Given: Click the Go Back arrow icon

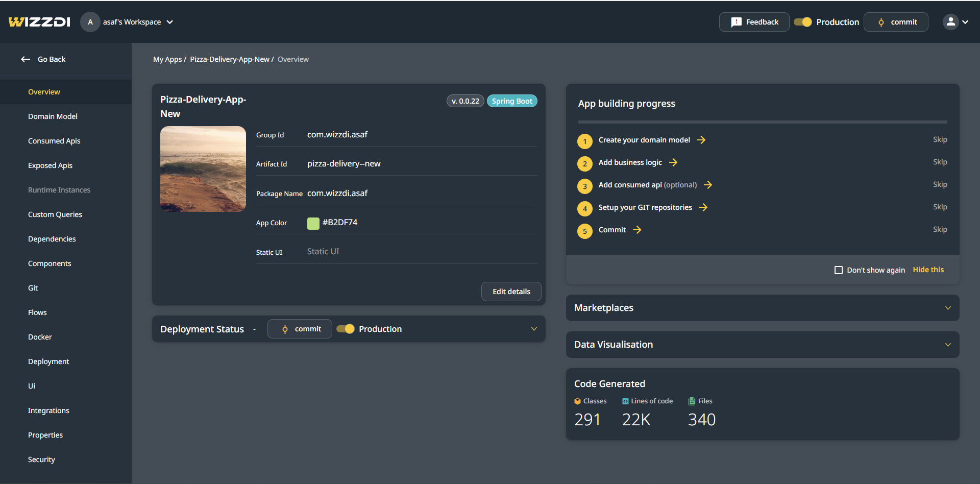Looking at the screenshot, I should coord(26,59).
